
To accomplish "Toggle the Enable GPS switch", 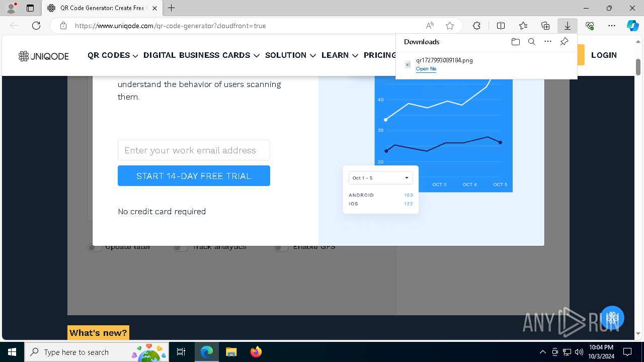I will pyautogui.click(x=281, y=247).
